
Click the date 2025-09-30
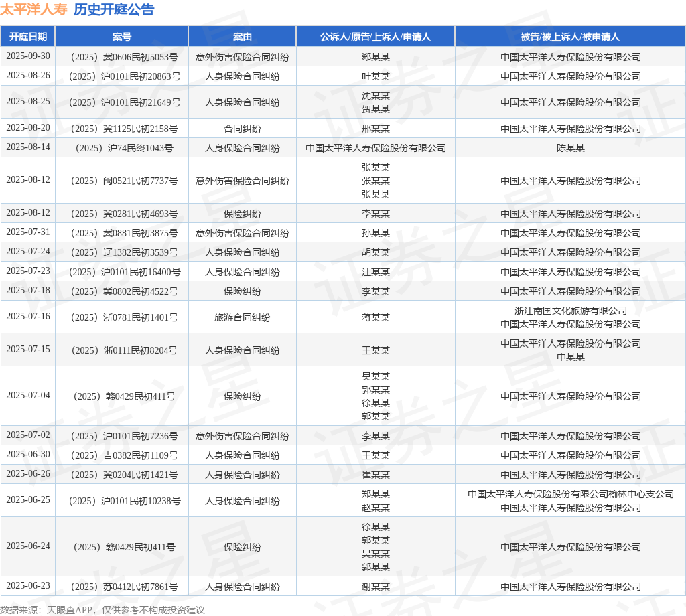click(x=28, y=56)
